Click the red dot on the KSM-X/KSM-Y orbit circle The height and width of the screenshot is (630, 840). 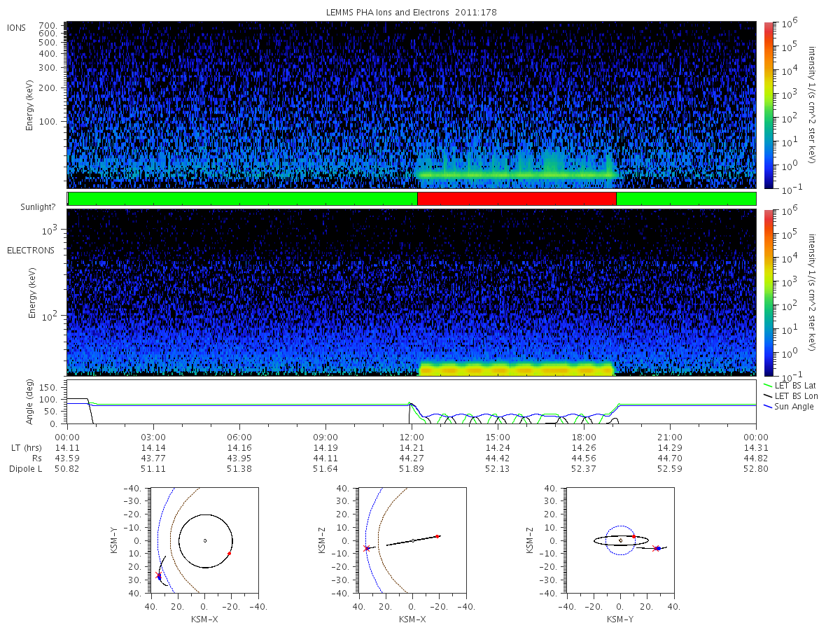(x=229, y=554)
